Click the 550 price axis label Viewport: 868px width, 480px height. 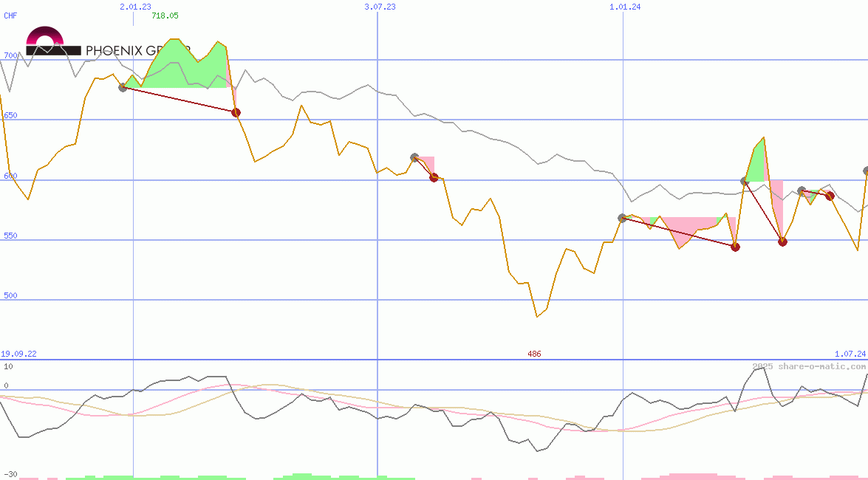click(x=10, y=236)
